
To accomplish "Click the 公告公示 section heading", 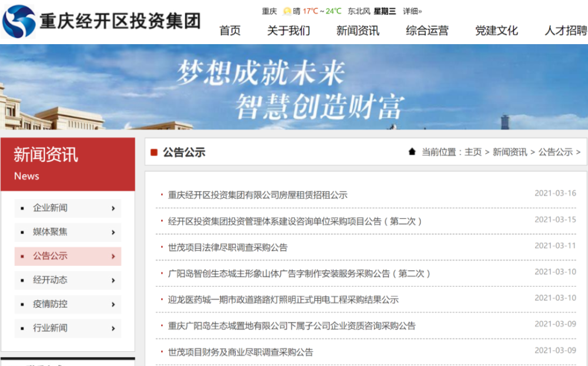I will click(184, 152).
